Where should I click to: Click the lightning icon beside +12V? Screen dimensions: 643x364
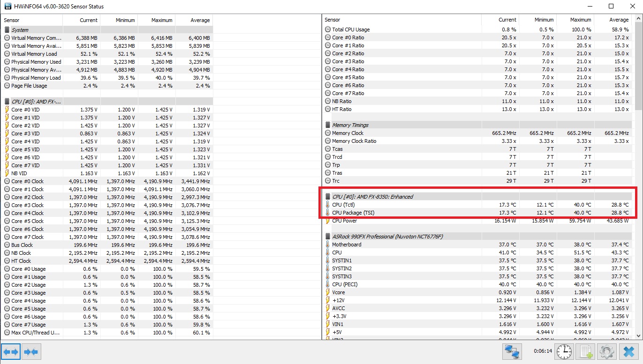point(327,300)
